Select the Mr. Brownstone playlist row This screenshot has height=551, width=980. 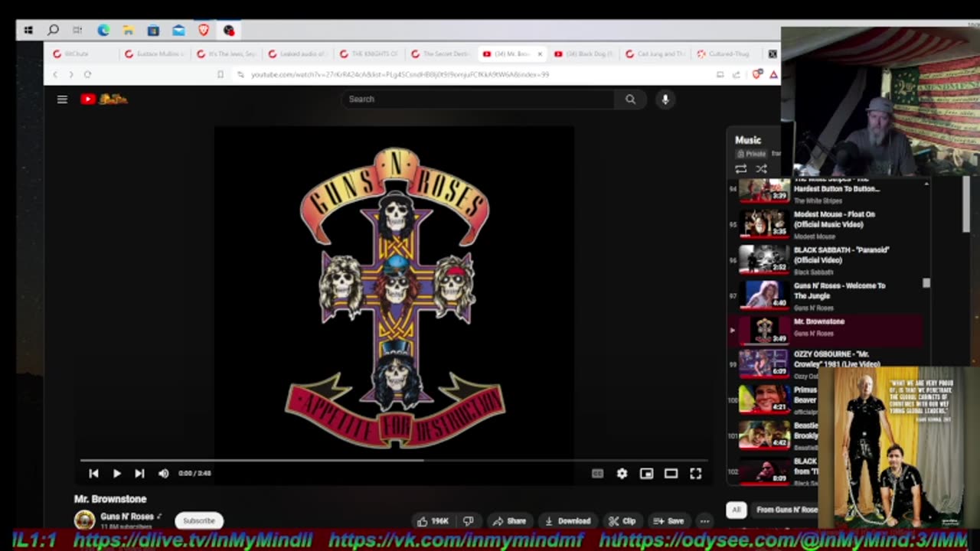click(825, 330)
